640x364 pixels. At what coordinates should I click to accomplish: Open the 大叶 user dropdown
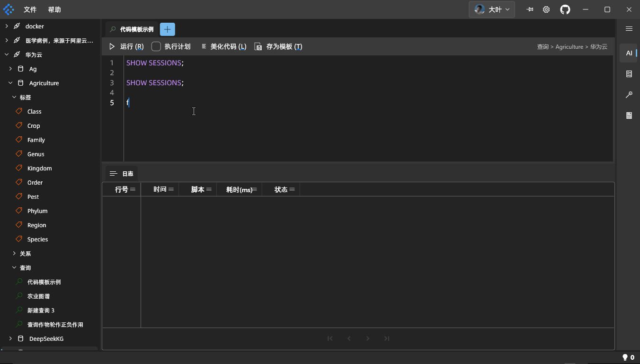pos(492,9)
